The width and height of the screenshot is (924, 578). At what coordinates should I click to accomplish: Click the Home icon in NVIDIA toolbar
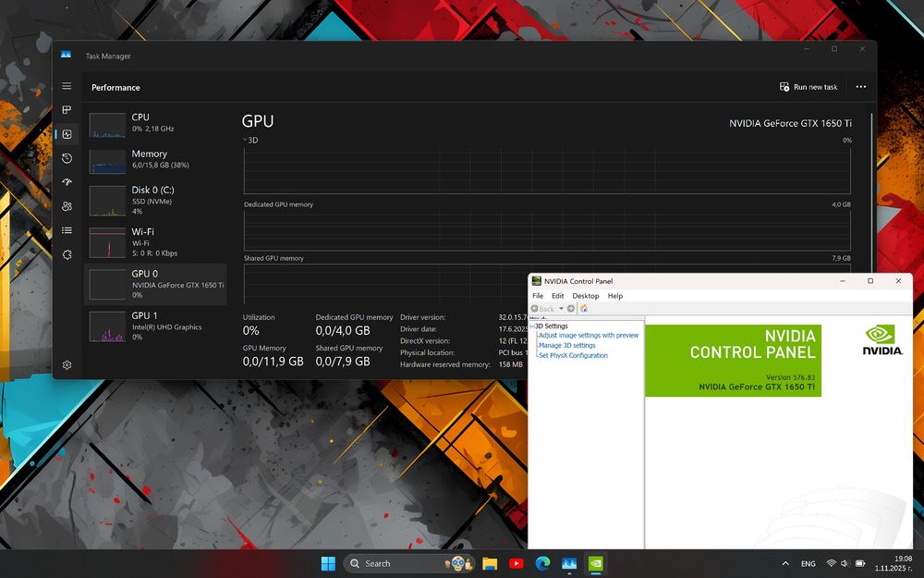pyautogui.click(x=583, y=309)
